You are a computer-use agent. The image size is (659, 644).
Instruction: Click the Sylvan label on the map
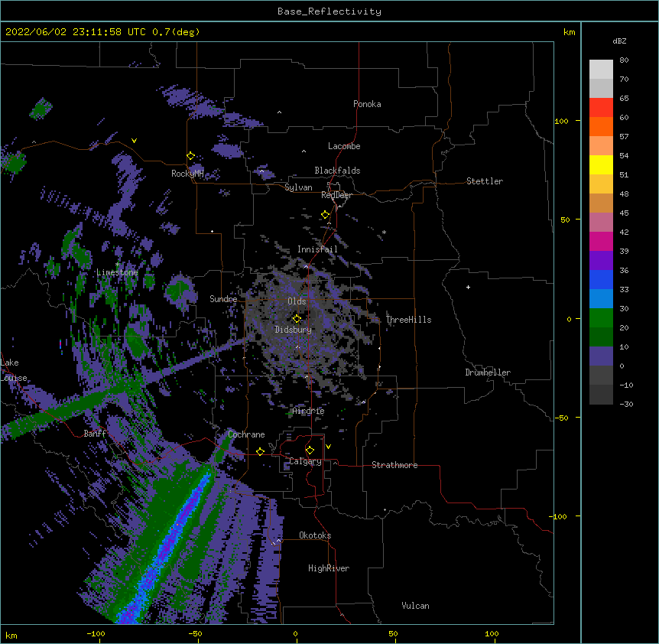(x=298, y=187)
